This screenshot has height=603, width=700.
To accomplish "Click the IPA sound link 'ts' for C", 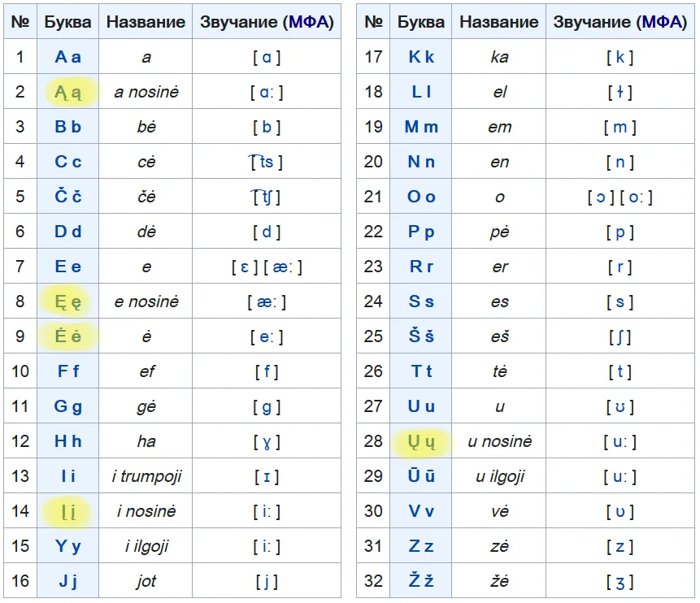I will click(x=266, y=162).
